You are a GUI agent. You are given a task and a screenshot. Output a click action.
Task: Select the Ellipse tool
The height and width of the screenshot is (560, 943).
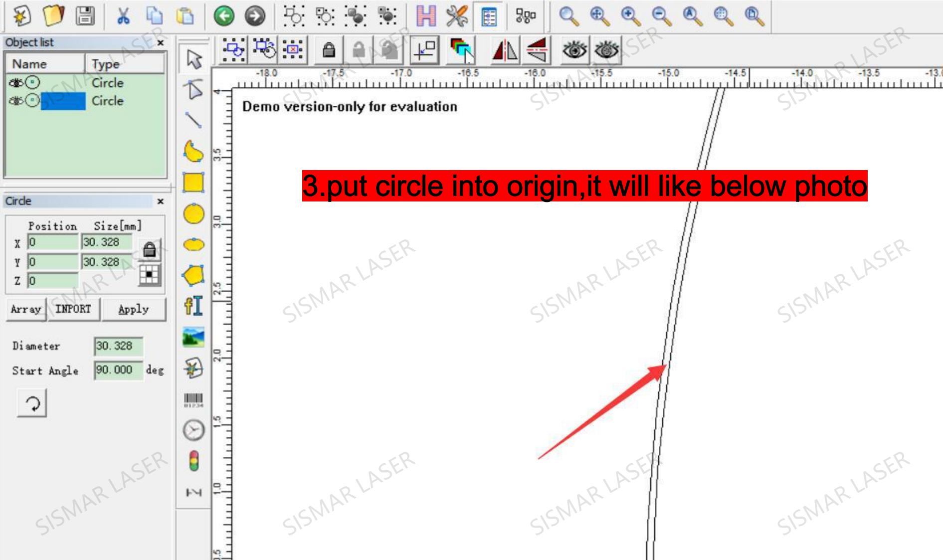coord(193,244)
